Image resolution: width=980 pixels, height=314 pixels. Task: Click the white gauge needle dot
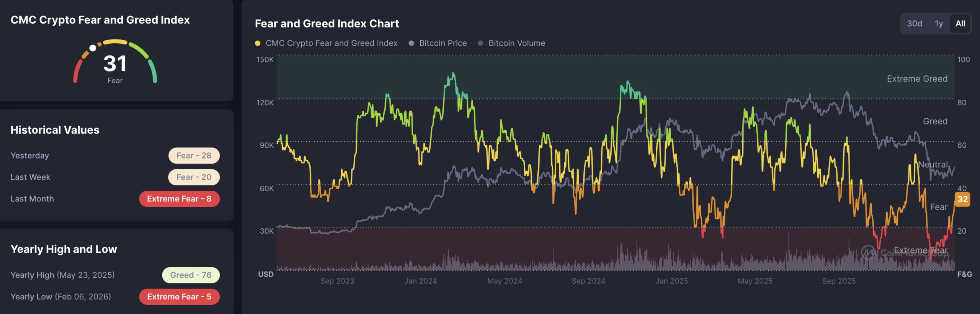[93, 48]
